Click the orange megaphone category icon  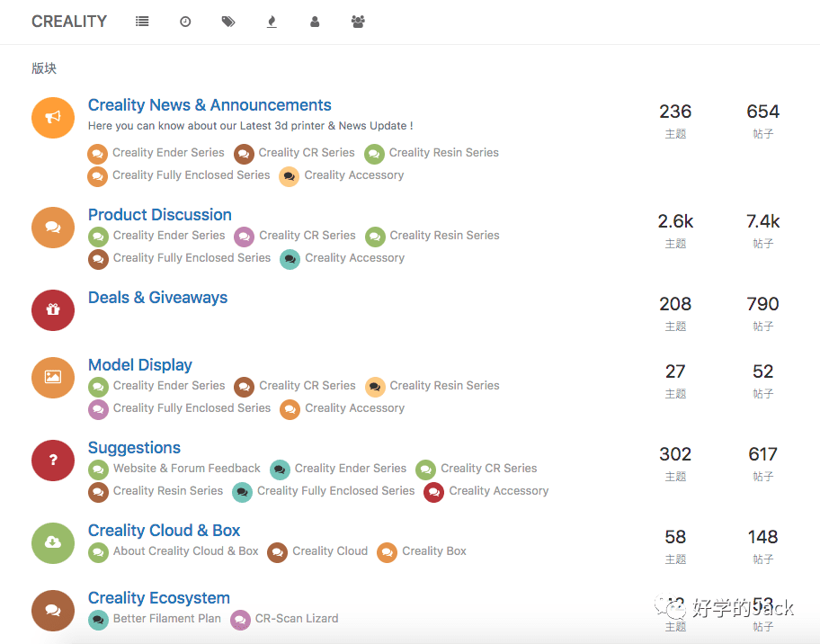pyautogui.click(x=53, y=118)
